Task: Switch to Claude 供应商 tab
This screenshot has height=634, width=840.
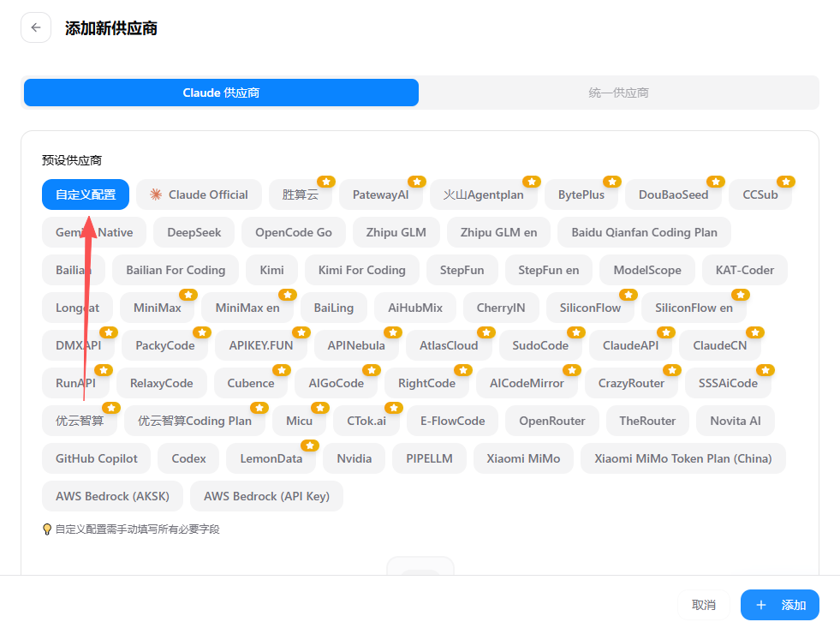Action: coord(221,93)
